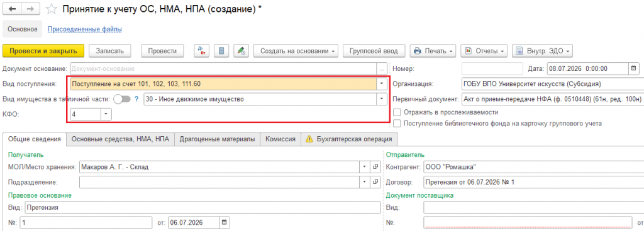The width and height of the screenshot is (644, 231).
Task: Add document to favorites with star icon
Action: click(x=52, y=9)
